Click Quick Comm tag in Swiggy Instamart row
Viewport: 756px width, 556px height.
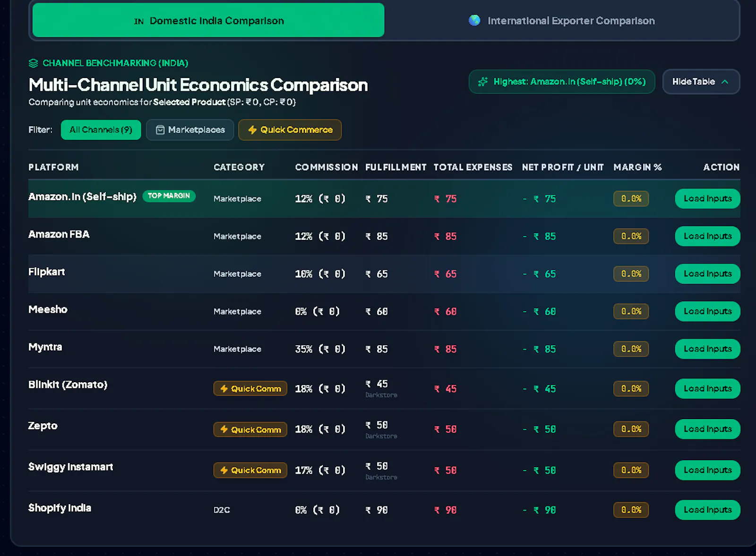tap(250, 470)
